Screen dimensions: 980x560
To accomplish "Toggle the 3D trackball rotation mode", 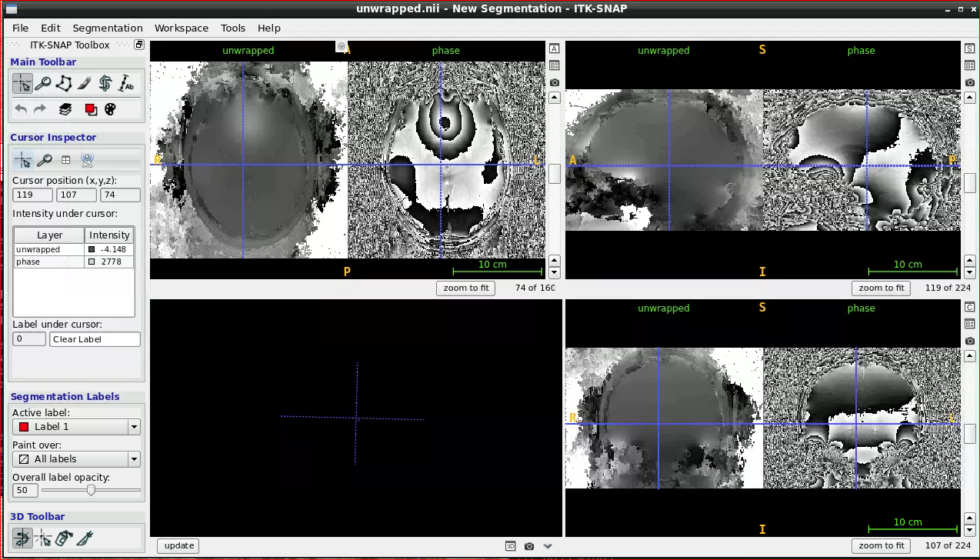I will tap(22, 538).
